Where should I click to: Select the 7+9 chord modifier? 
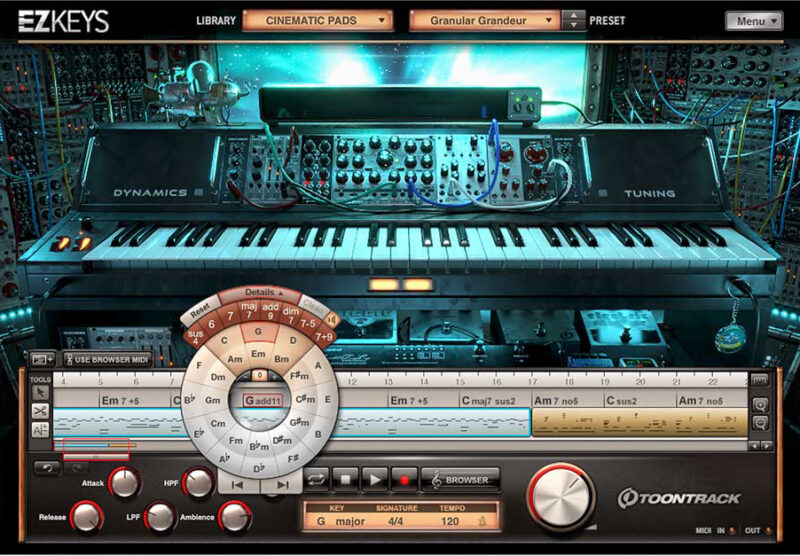tap(322, 336)
